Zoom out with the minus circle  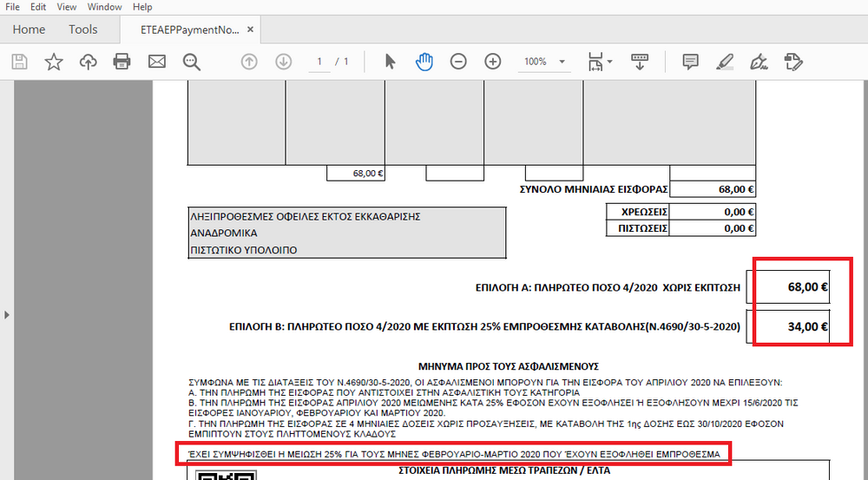(x=458, y=62)
